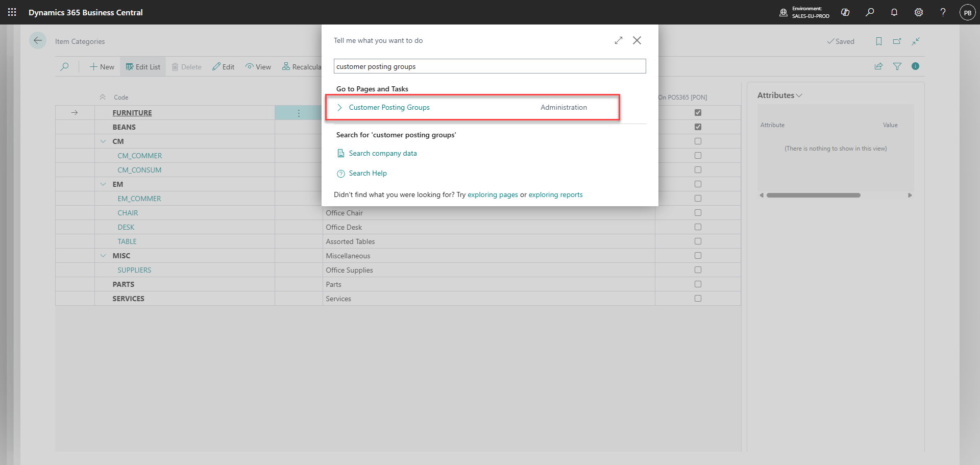
Task: Bookmark the Item Categories page
Action: pyautogui.click(x=879, y=41)
